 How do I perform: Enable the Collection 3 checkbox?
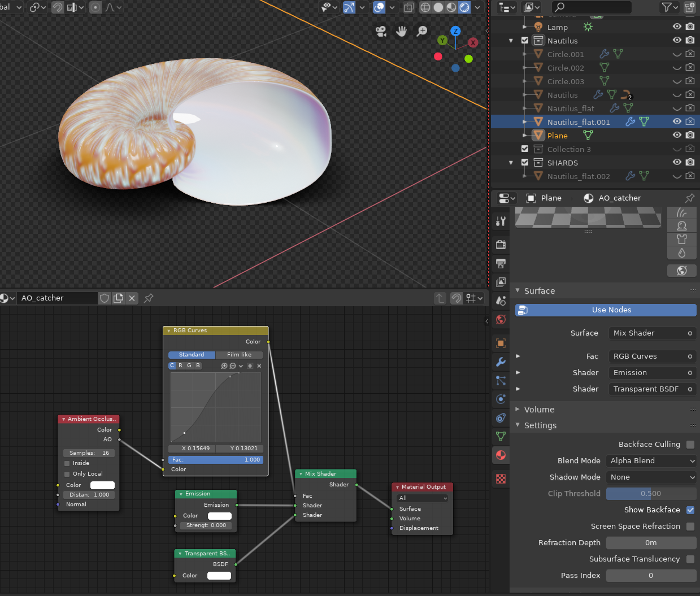click(525, 149)
